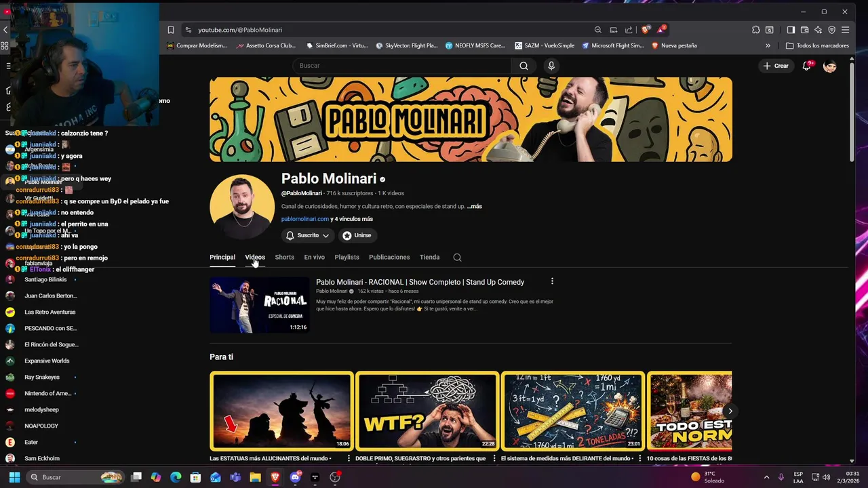
Task: Click the Task View taskbar icon
Action: [x=136, y=477]
